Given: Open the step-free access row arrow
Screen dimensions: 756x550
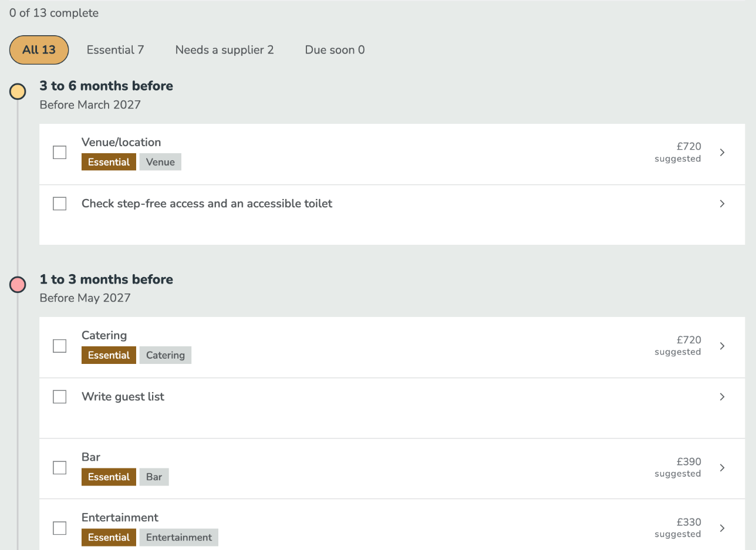Looking at the screenshot, I should tap(722, 204).
